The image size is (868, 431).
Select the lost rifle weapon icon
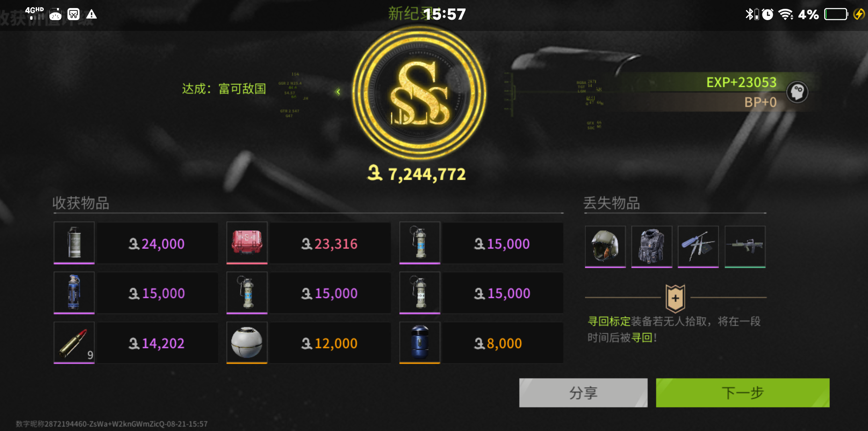pos(745,246)
